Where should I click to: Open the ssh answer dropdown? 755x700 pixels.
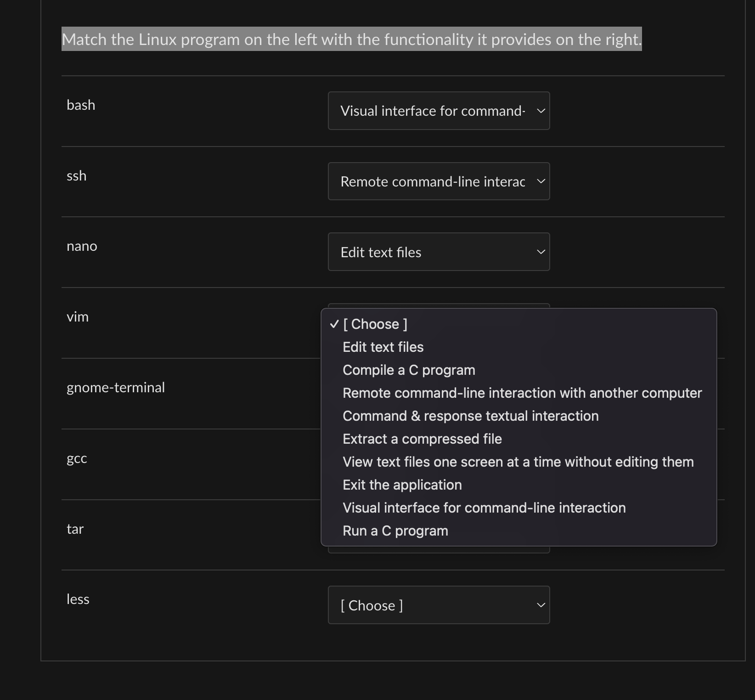[x=439, y=181]
